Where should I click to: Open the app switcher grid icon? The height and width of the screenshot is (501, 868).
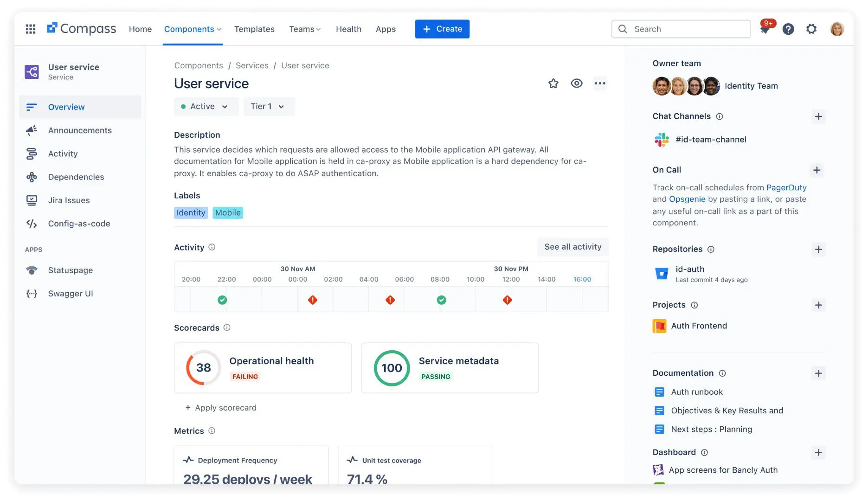coord(31,29)
